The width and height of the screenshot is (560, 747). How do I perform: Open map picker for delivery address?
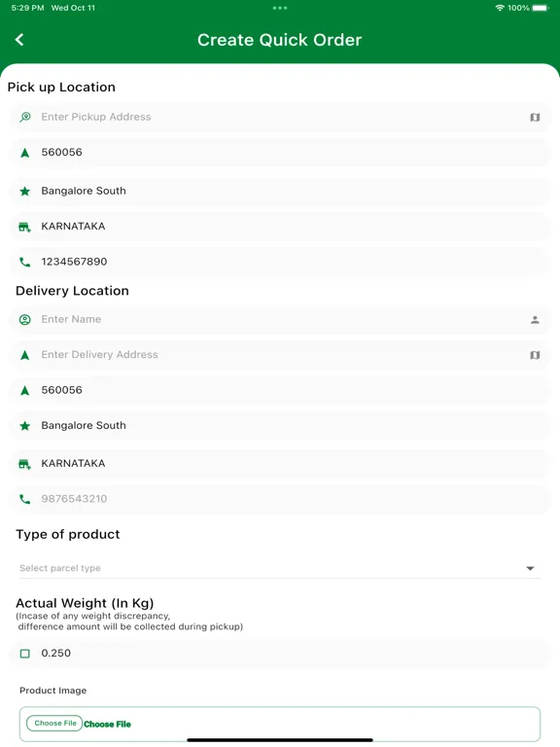point(535,355)
